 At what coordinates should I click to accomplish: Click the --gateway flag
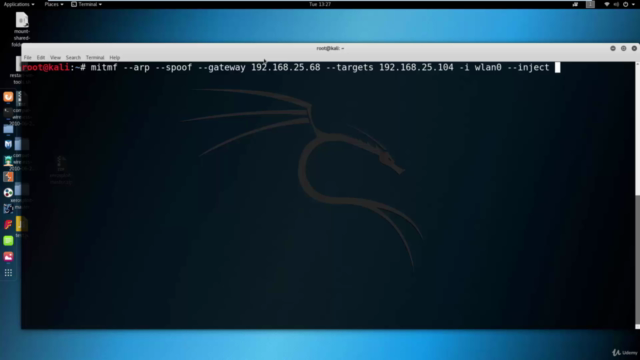pyautogui.click(x=222, y=67)
